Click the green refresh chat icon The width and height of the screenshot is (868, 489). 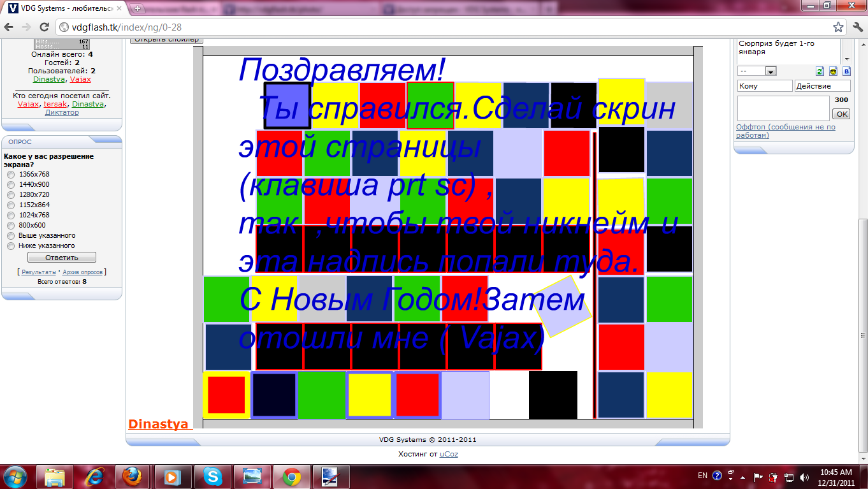pyautogui.click(x=820, y=71)
